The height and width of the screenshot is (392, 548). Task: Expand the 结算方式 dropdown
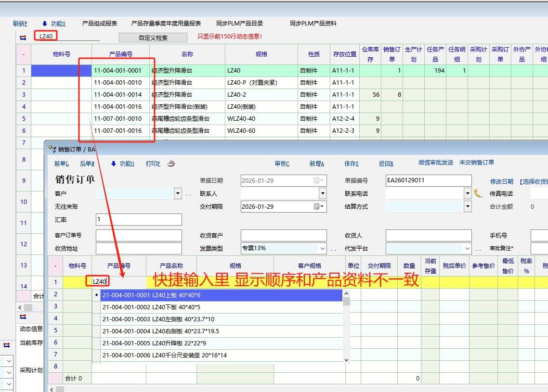click(467, 206)
